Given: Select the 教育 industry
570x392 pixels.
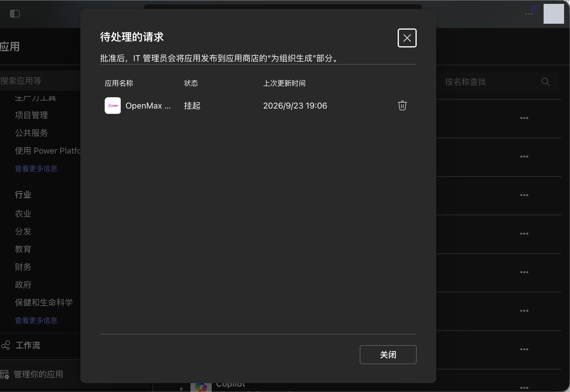Looking at the screenshot, I should 23,249.
